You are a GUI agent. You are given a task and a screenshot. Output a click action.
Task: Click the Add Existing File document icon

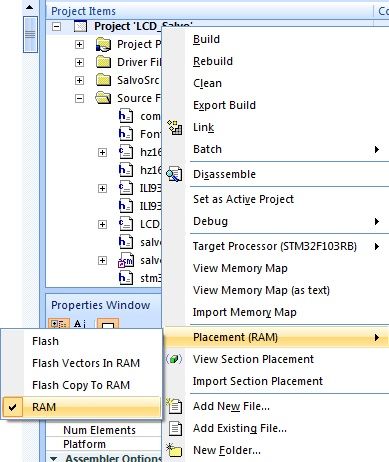pyautogui.click(x=175, y=428)
